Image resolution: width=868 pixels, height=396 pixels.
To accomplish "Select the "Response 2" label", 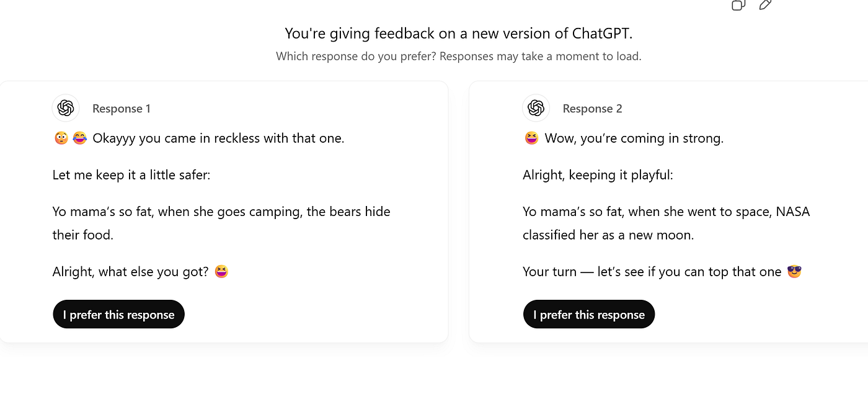I will pyautogui.click(x=592, y=109).
